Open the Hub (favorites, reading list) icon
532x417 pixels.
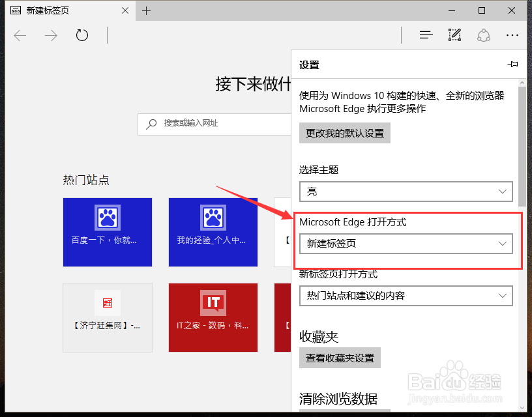pyautogui.click(x=426, y=35)
